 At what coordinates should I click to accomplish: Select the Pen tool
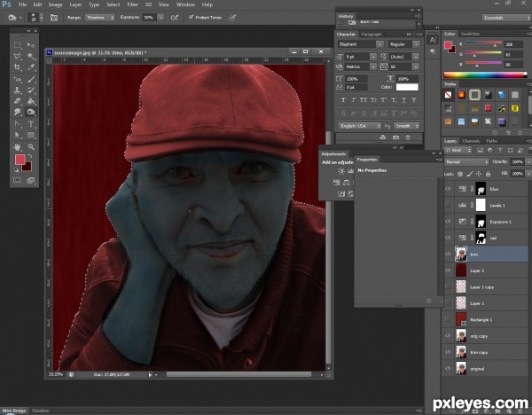tap(17, 124)
